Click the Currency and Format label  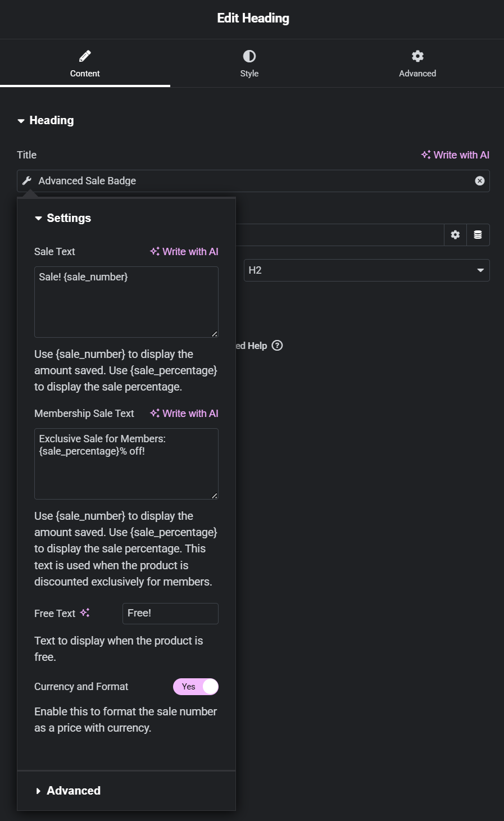tap(81, 687)
